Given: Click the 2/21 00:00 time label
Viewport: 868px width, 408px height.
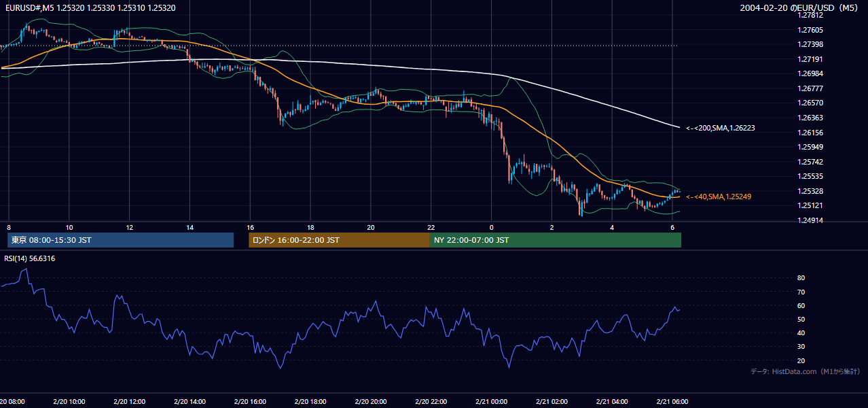Looking at the screenshot, I should point(491,401).
